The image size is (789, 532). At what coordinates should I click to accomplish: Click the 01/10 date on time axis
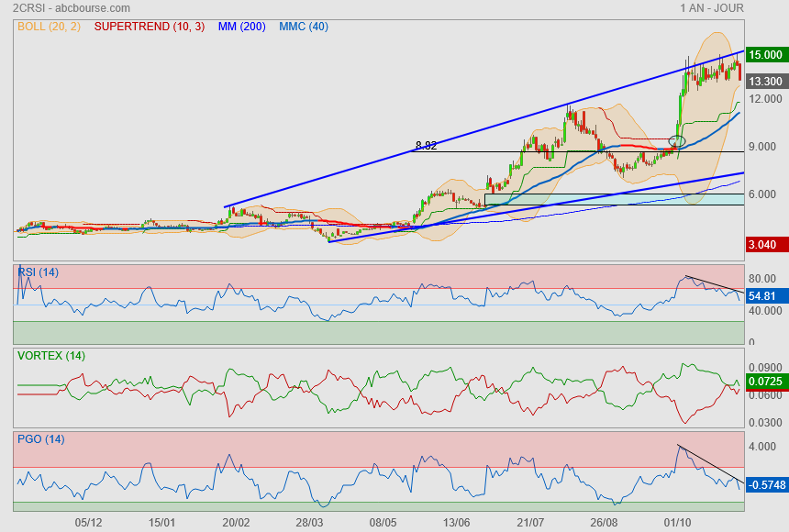[x=677, y=522]
